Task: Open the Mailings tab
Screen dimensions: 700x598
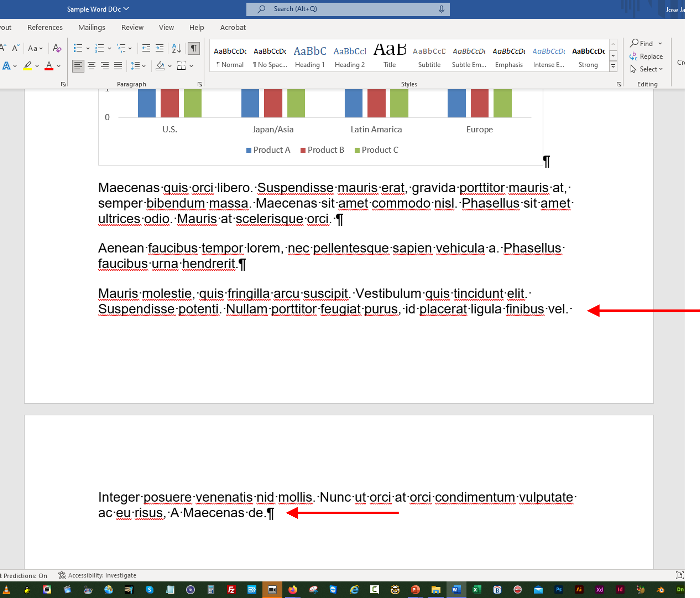Action: pyautogui.click(x=92, y=27)
